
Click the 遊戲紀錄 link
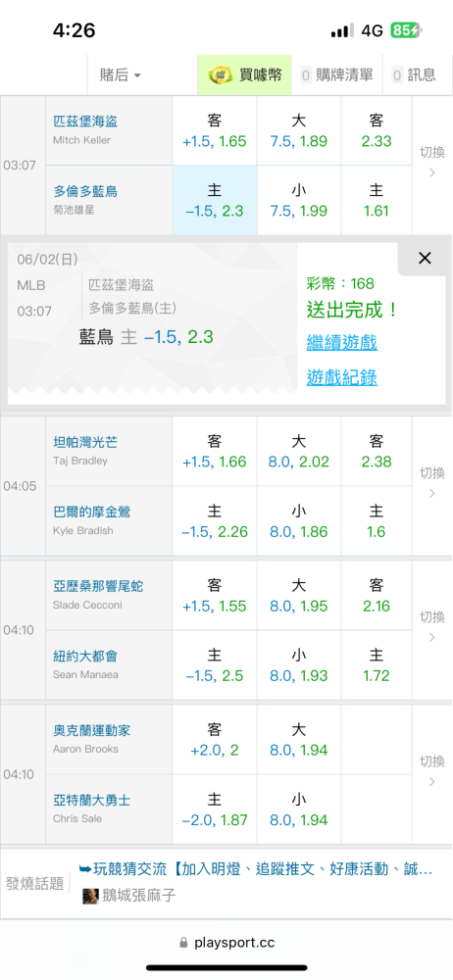point(341,377)
